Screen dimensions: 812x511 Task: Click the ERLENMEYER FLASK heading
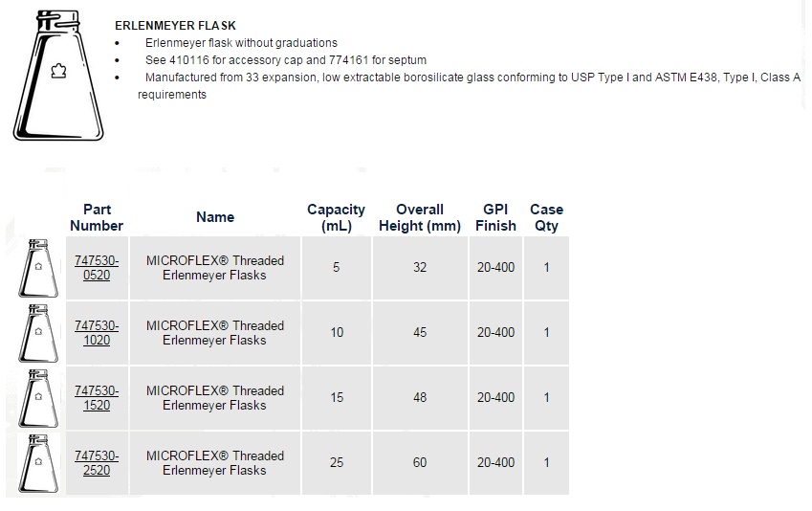click(175, 26)
